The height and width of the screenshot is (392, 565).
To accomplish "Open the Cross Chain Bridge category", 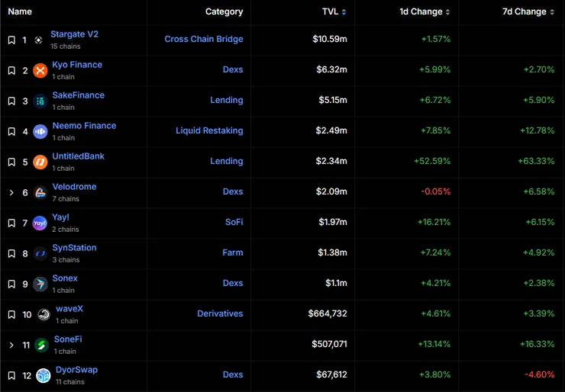I will (204, 39).
